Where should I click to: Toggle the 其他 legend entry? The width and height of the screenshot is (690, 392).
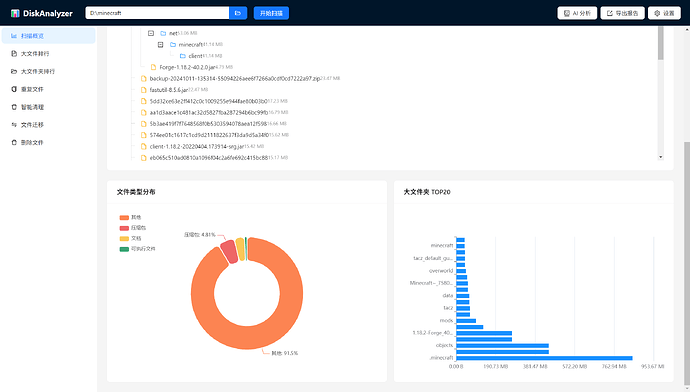130,217
